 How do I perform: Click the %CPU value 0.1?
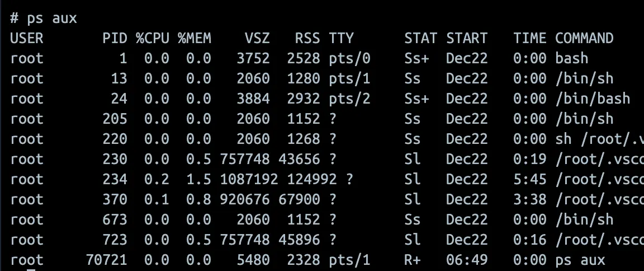[x=157, y=199]
